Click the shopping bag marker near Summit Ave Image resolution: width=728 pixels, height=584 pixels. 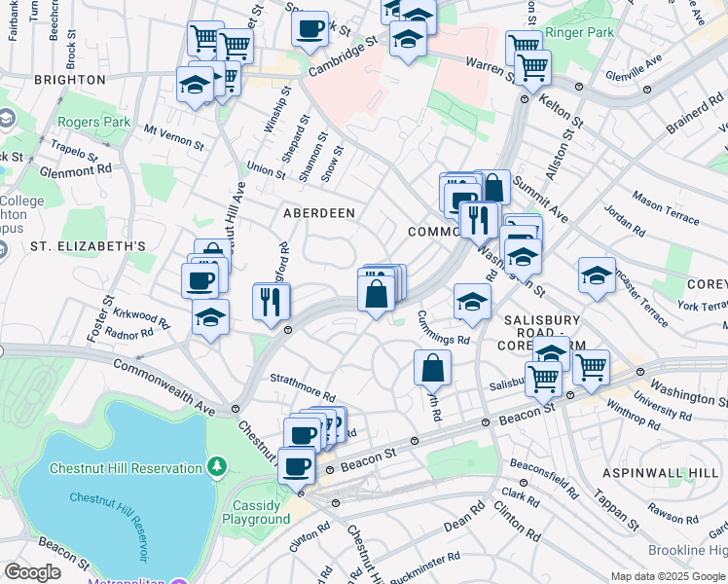pyautogui.click(x=493, y=188)
